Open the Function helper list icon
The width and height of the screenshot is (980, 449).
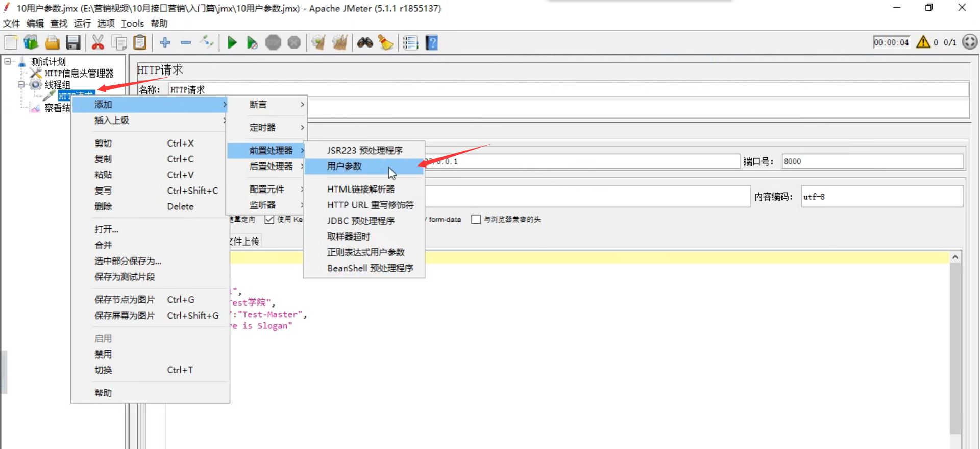point(410,42)
